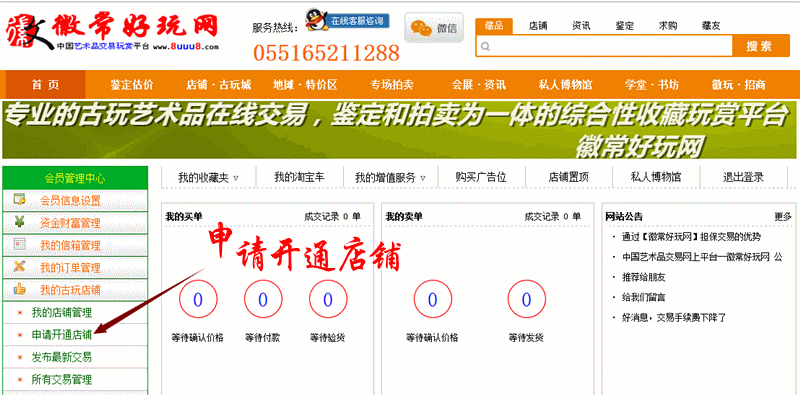
Task: Click the green promotional banner
Action: 399,130
